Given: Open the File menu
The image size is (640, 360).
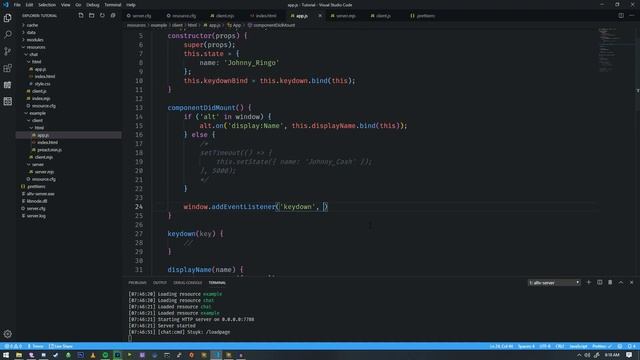Looking at the screenshot, I should pyautogui.click(x=17, y=5).
